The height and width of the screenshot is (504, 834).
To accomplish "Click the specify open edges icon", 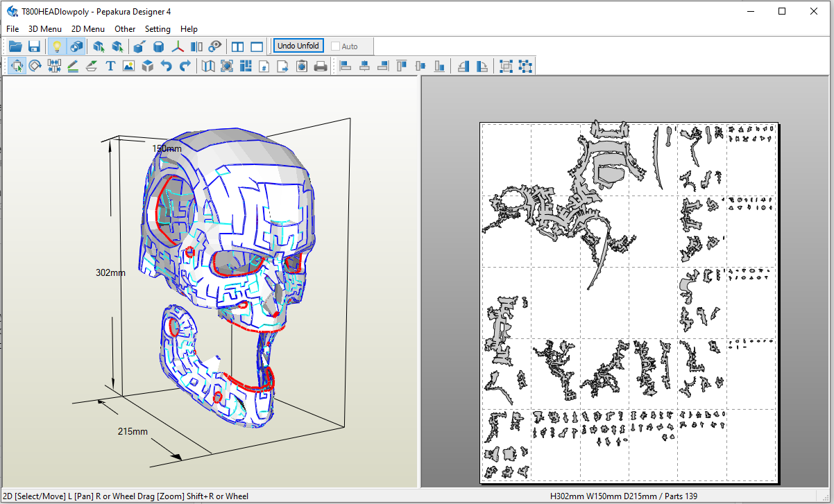I will pos(197,46).
